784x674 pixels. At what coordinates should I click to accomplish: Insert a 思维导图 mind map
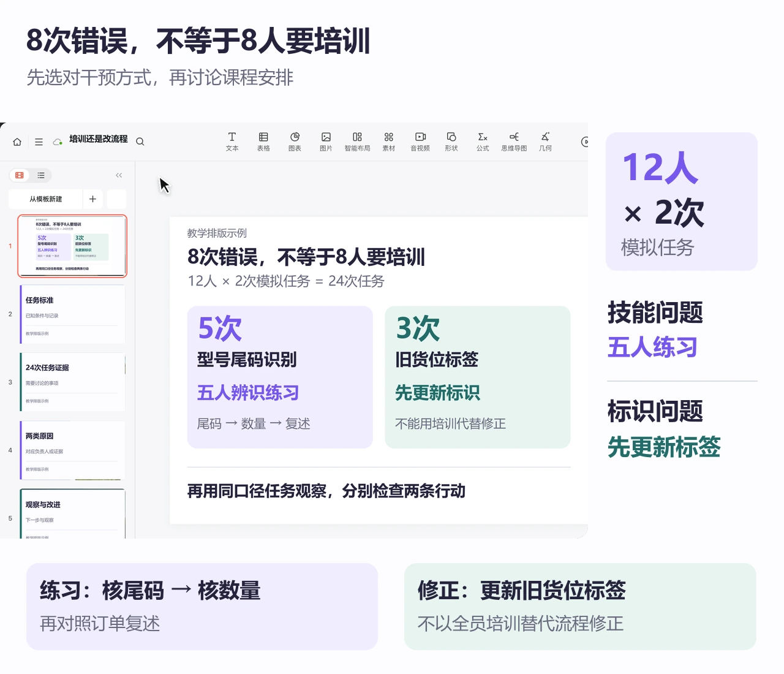[514, 142]
